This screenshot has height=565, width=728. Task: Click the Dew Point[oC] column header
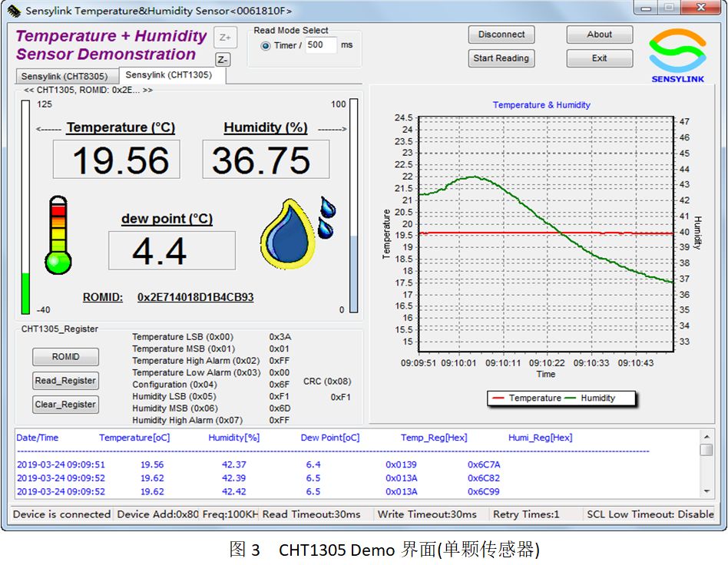click(330, 438)
